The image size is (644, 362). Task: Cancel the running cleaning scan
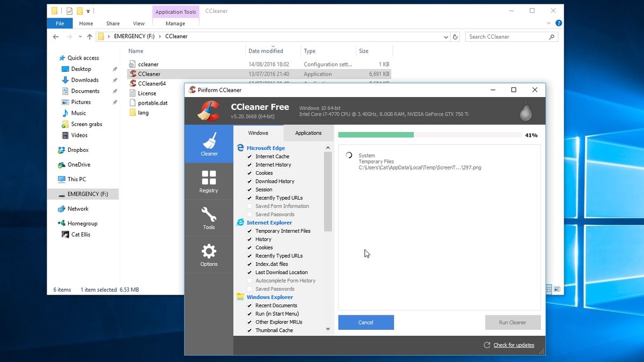point(366,322)
